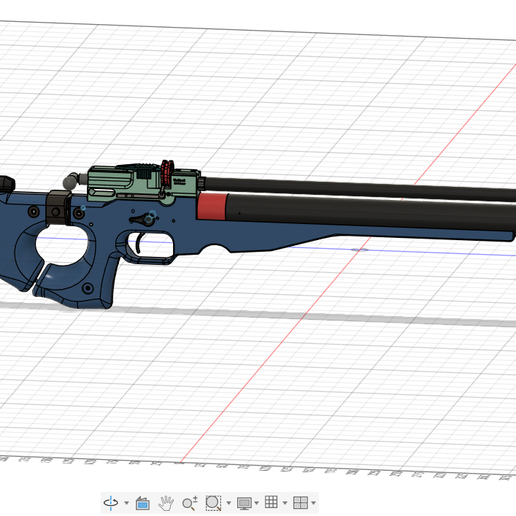Open the Orbit type dropdown arrow
This screenshot has height=516, width=516.
(x=126, y=503)
